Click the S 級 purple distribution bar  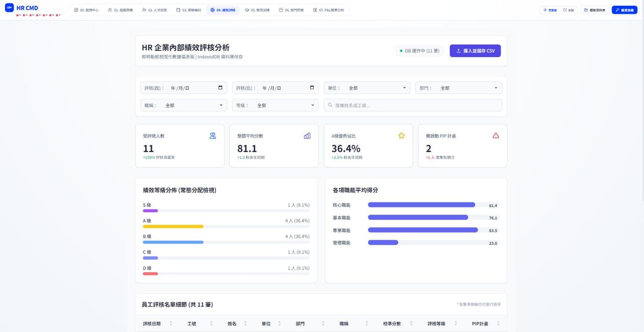tap(150, 211)
